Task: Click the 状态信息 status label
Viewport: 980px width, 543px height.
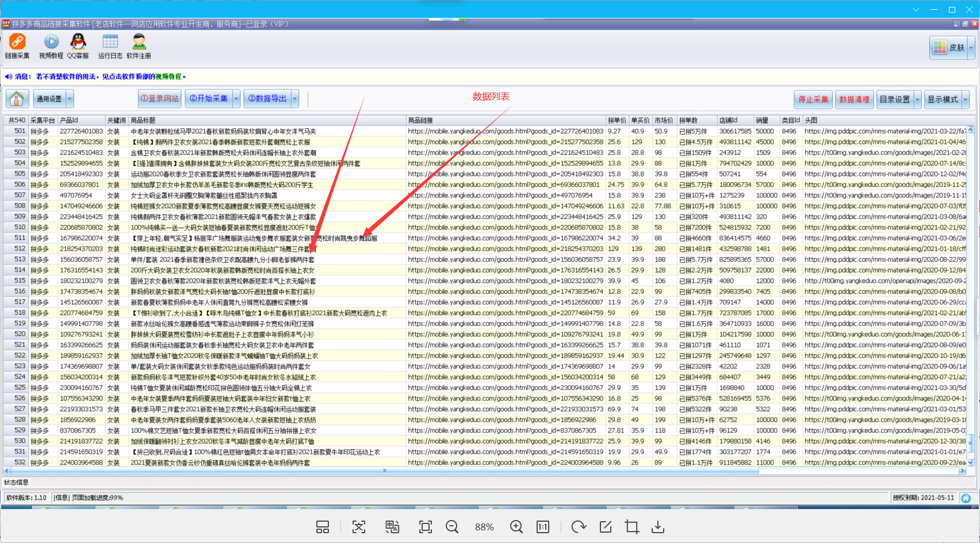Action: click(16, 482)
